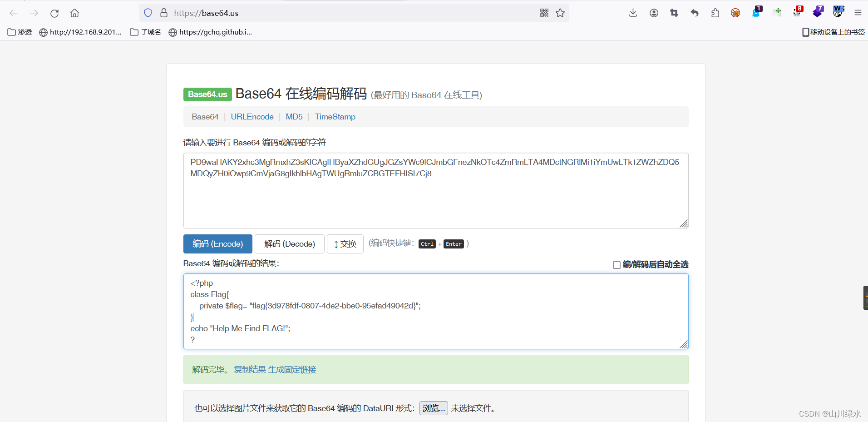Click the orange blocked-circle extension icon
Image resolution: width=868 pixels, height=422 pixels.
[x=735, y=13]
